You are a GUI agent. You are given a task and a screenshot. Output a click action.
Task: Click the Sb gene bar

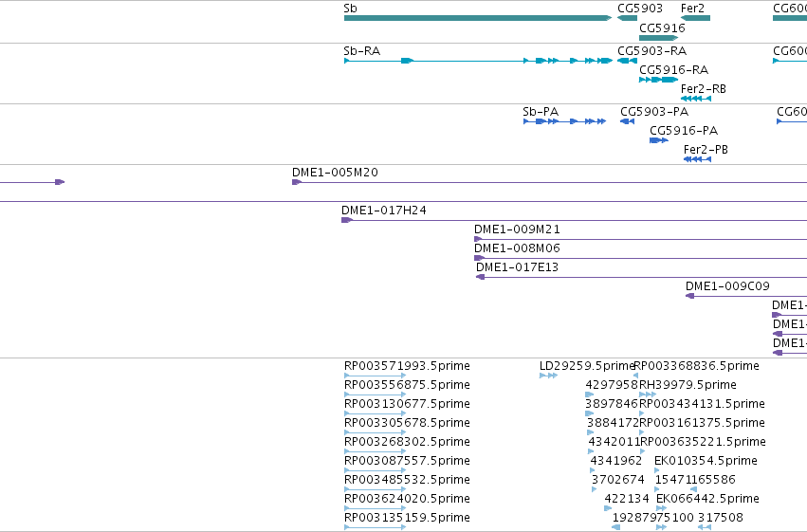(x=478, y=18)
